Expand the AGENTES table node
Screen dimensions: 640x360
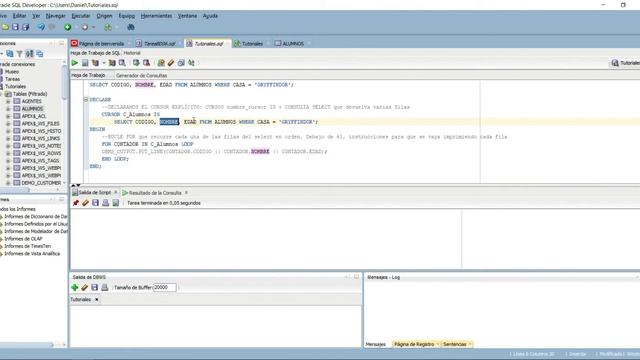point(8,101)
